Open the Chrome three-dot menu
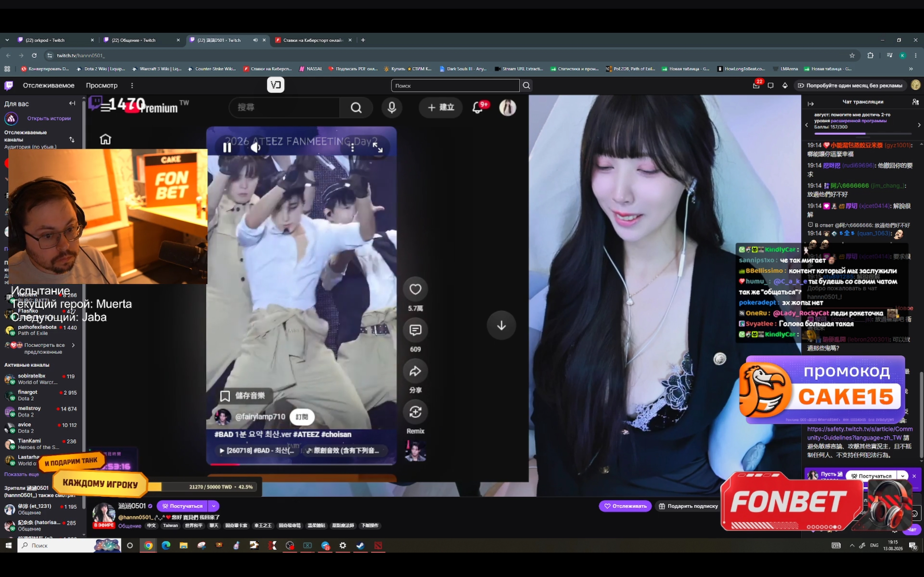The image size is (924, 577). [916, 55]
